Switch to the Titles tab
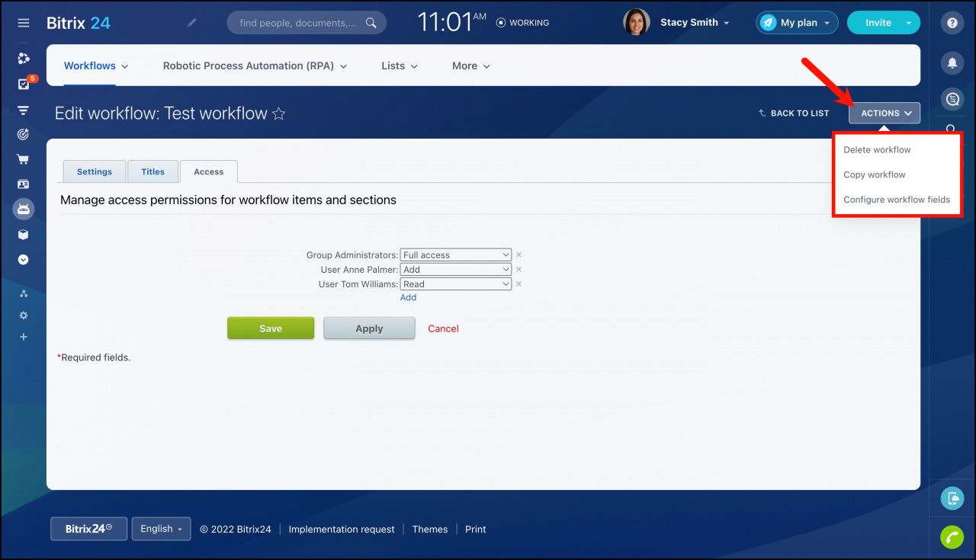 tap(152, 171)
